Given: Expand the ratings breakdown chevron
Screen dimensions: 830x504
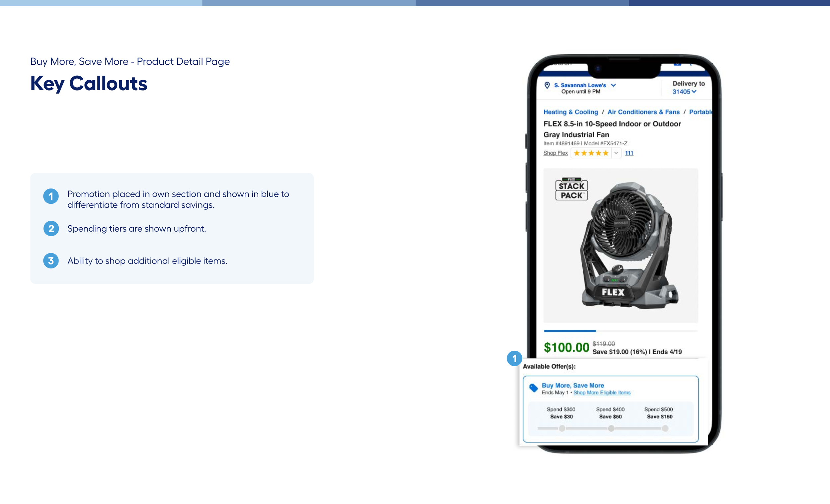Looking at the screenshot, I should (616, 153).
